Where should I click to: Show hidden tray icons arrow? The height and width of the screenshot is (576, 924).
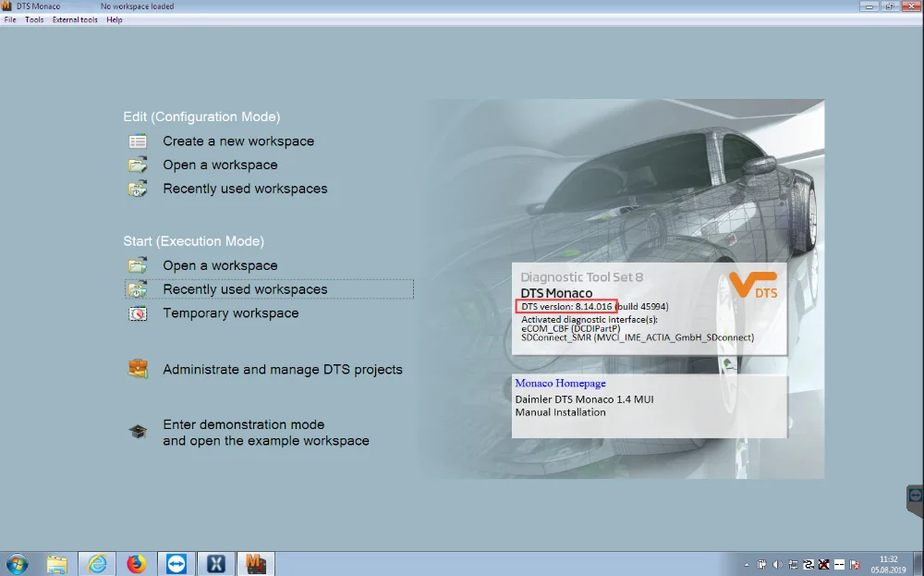click(x=747, y=565)
